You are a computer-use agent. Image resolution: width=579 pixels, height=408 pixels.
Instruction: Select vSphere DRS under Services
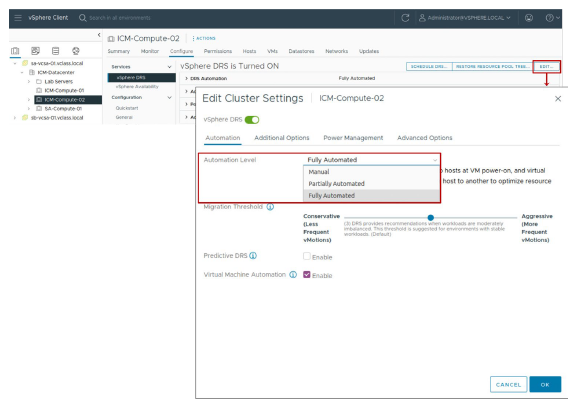141,78
